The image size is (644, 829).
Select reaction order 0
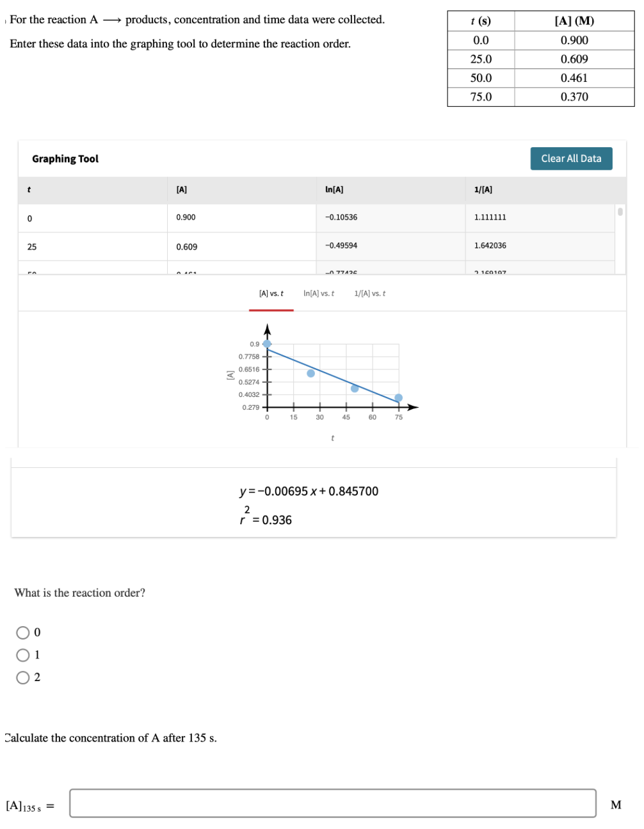(x=22, y=632)
